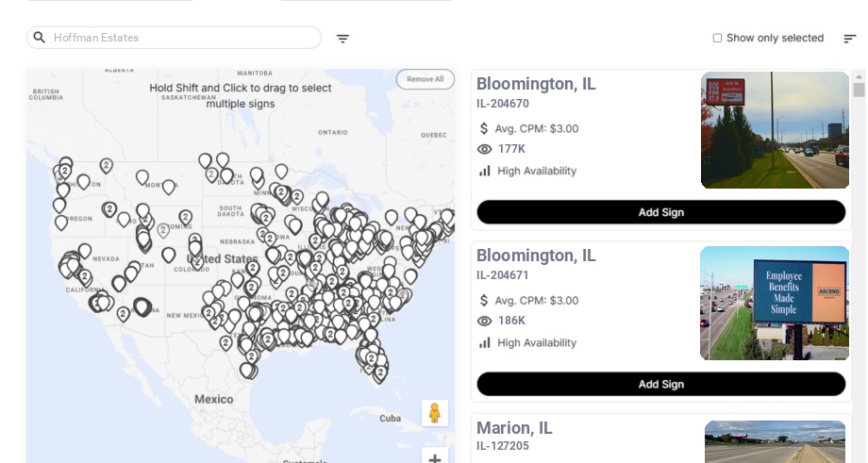Select the Marion, IL listing title
868x463 pixels.
click(x=514, y=428)
